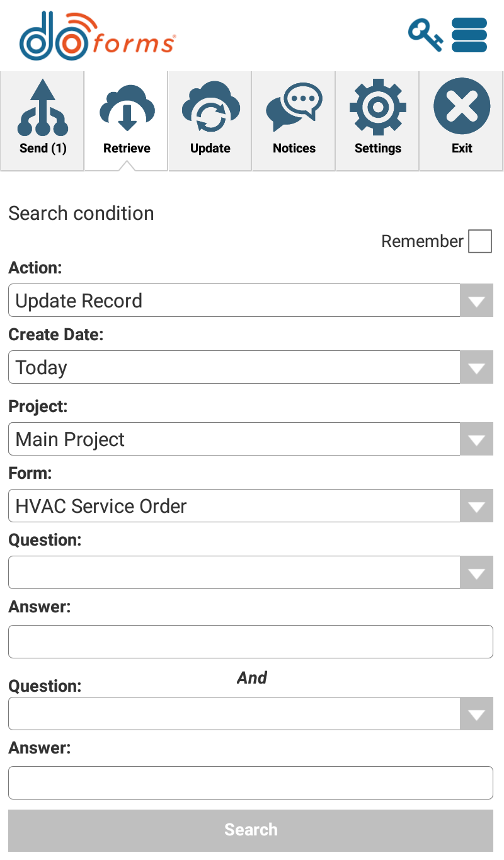Open the second Question dropdown below And
This screenshot has width=504, height=860.
251,714
